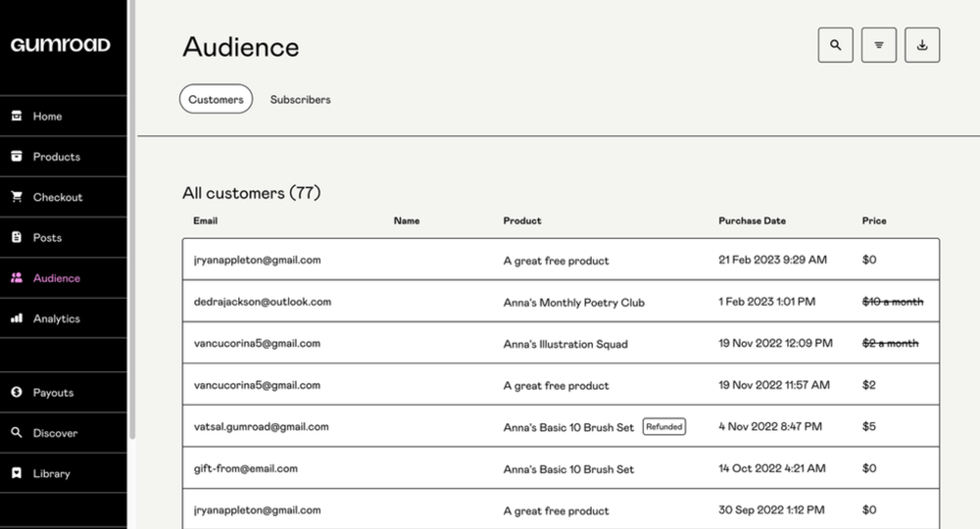Click the 19 Nov 2022 12:09 PM date
The image size is (980, 529).
[775, 343]
